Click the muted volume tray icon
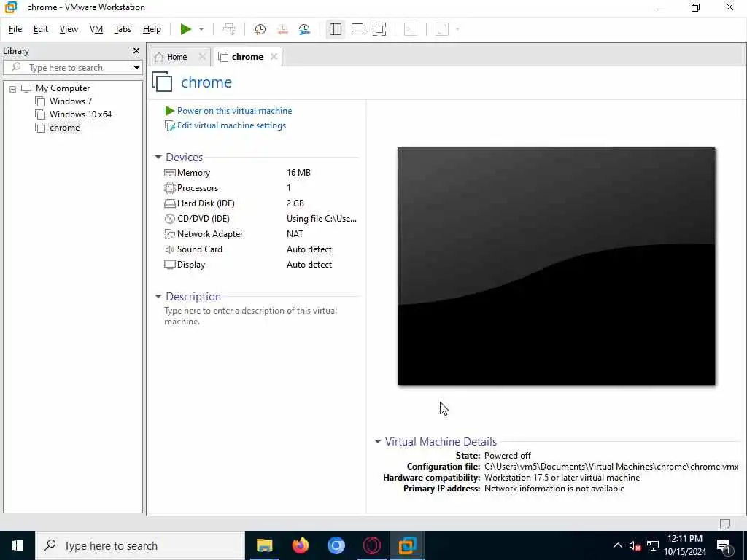Viewport: 747px width, 560px height. pos(635,545)
